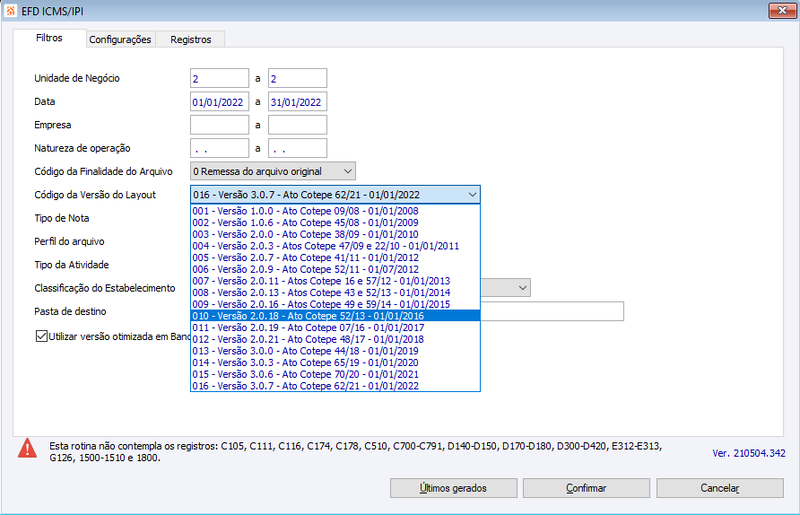This screenshot has height=515, width=800.
Task: Focus the Empresa ending field
Action: pyautogui.click(x=297, y=125)
